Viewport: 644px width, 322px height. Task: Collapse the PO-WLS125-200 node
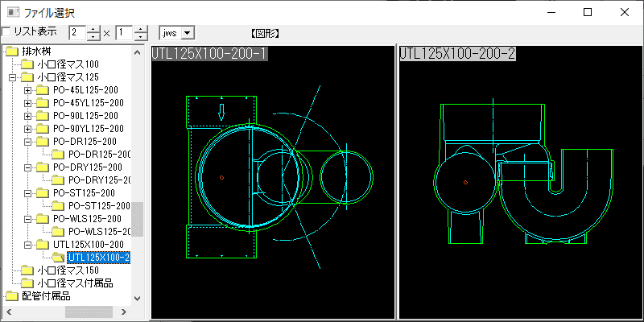(27, 218)
